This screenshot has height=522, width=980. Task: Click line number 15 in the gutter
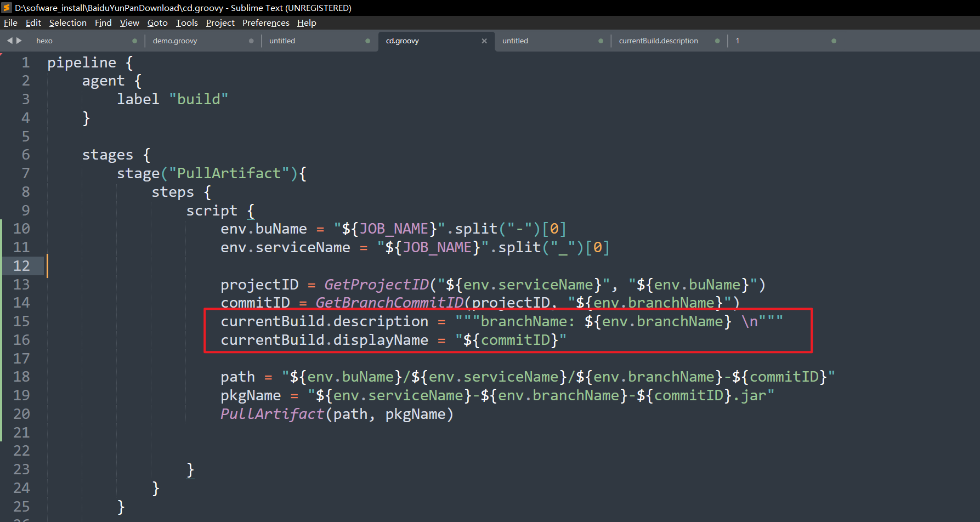tap(21, 321)
